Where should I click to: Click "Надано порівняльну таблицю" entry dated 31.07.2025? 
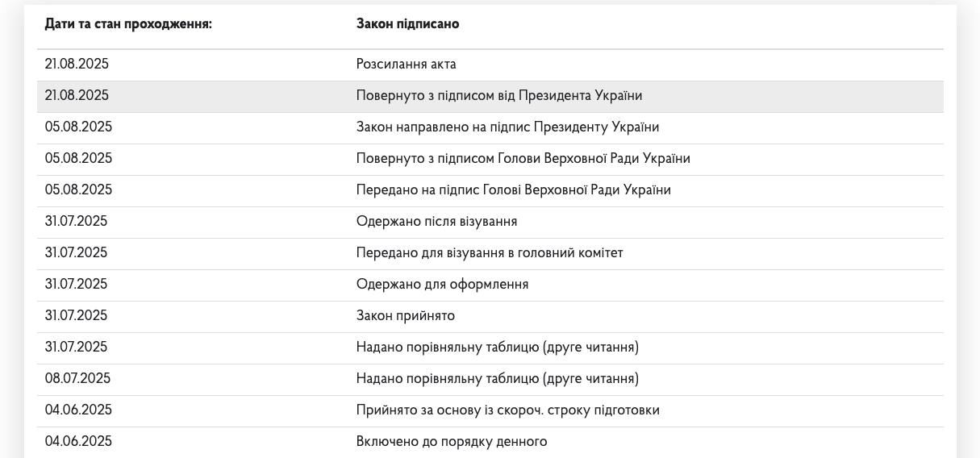pos(497,348)
